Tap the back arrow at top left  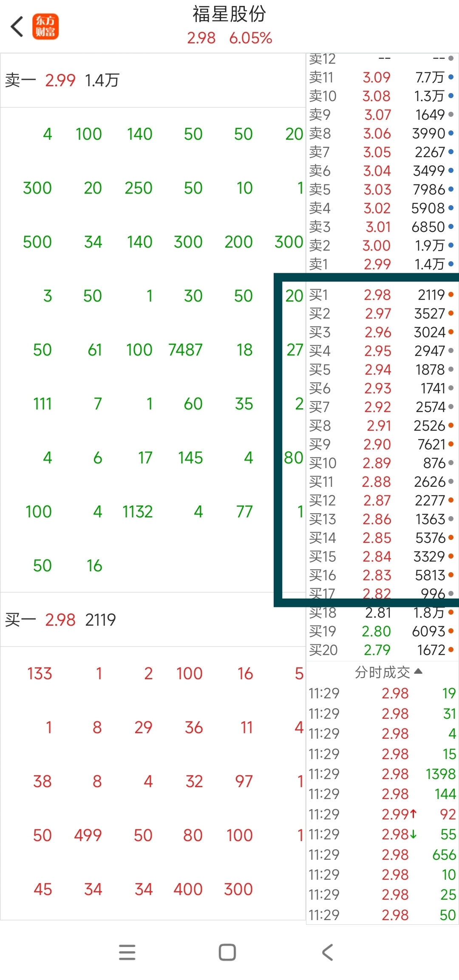pos(17,27)
